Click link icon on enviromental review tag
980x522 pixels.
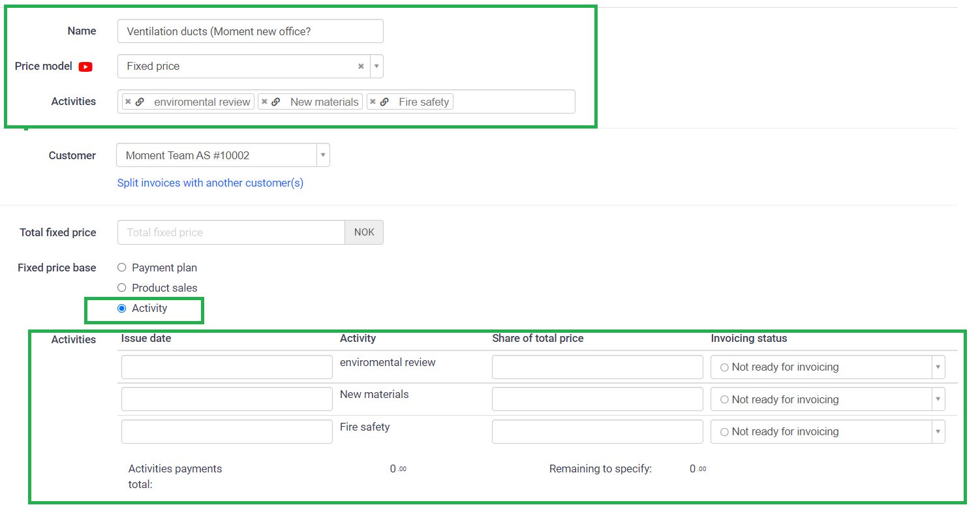click(x=140, y=102)
